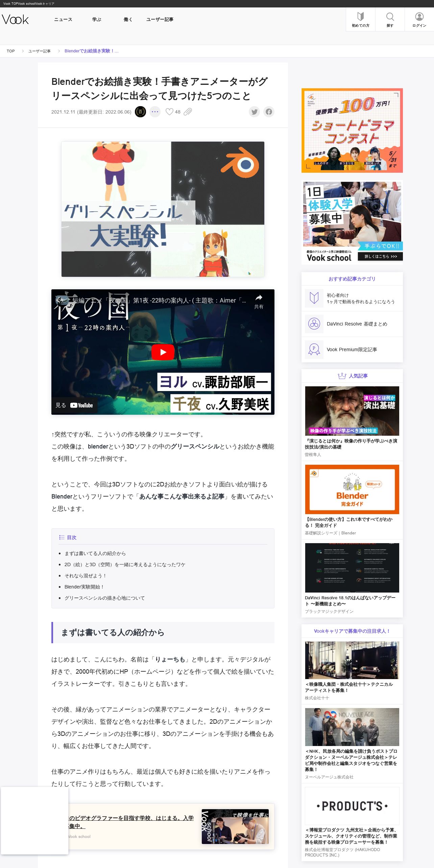Open ビデオグラファーを目指す学校 ad link

coord(131,822)
